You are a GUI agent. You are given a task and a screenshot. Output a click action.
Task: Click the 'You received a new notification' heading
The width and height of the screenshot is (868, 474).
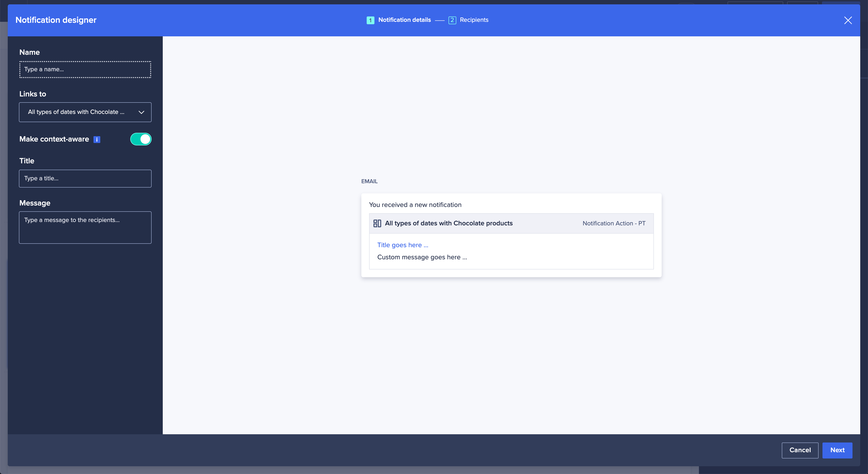pyautogui.click(x=415, y=205)
